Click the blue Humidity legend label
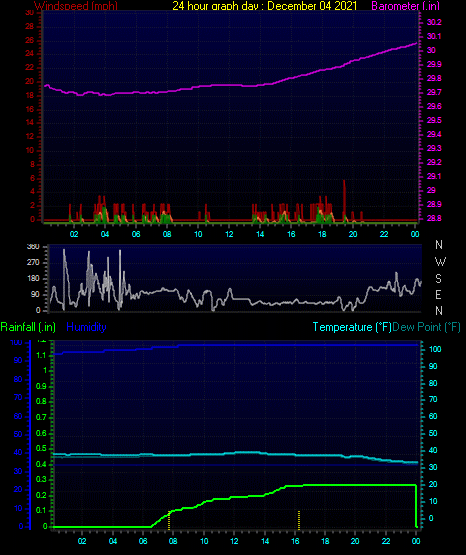The image size is (466, 555). (x=86, y=327)
